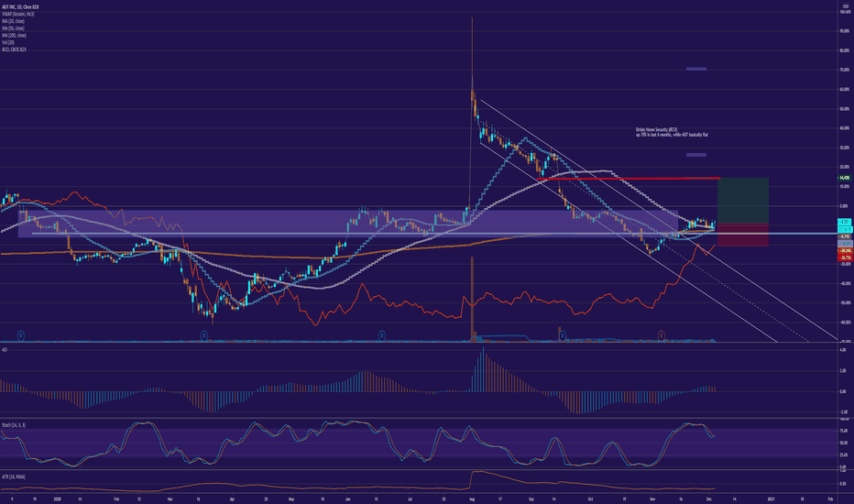Click the AO pane indicator label
This screenshot has width=854, height=504.
pos(5,349)
